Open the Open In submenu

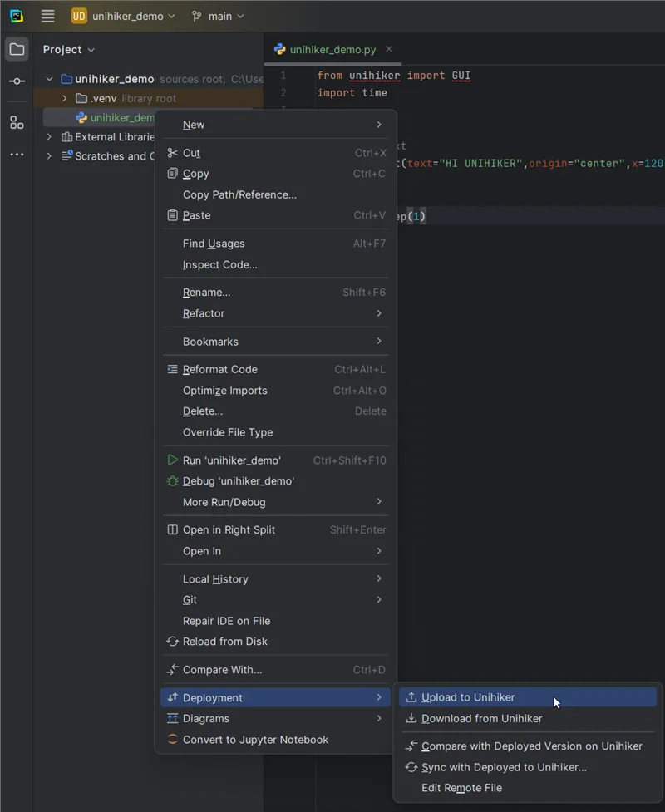(x=275, y=551)
